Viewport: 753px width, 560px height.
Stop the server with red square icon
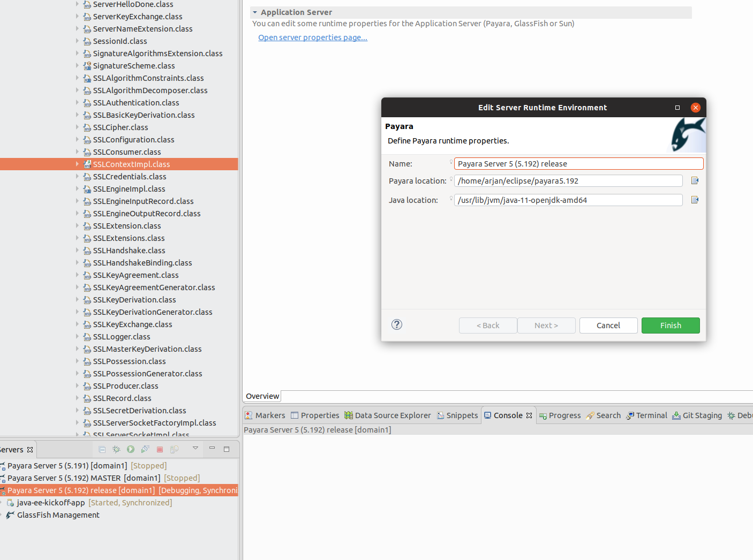pos(160,449)
